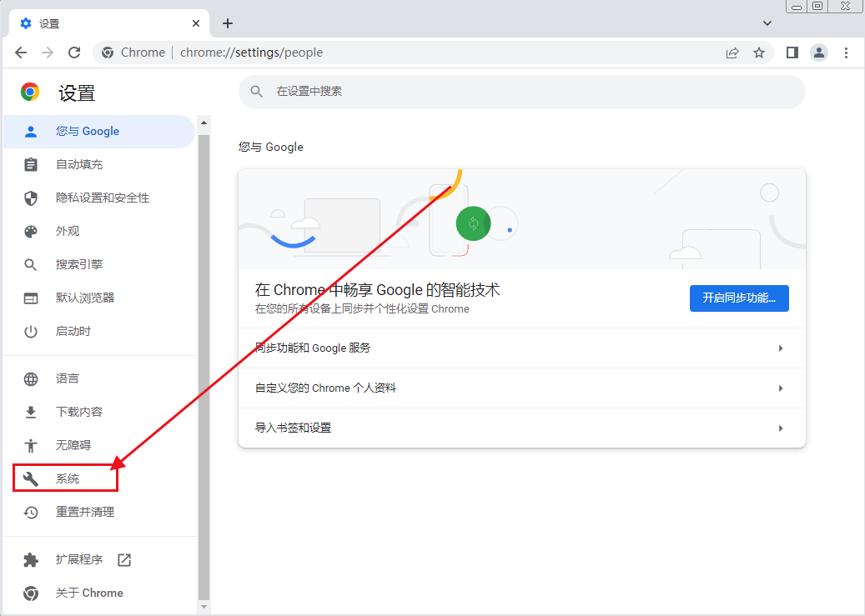
Task: Open the profile avatar menu
Action: 819,53
